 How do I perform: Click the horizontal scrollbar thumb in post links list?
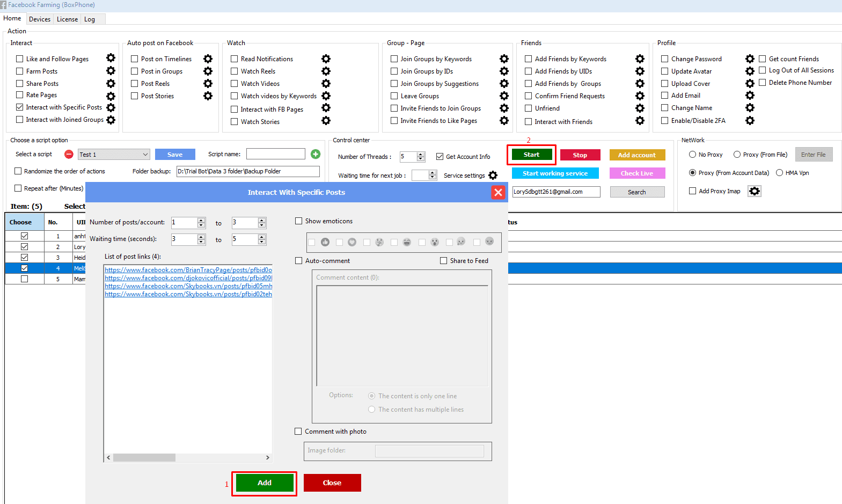(144, 458)
